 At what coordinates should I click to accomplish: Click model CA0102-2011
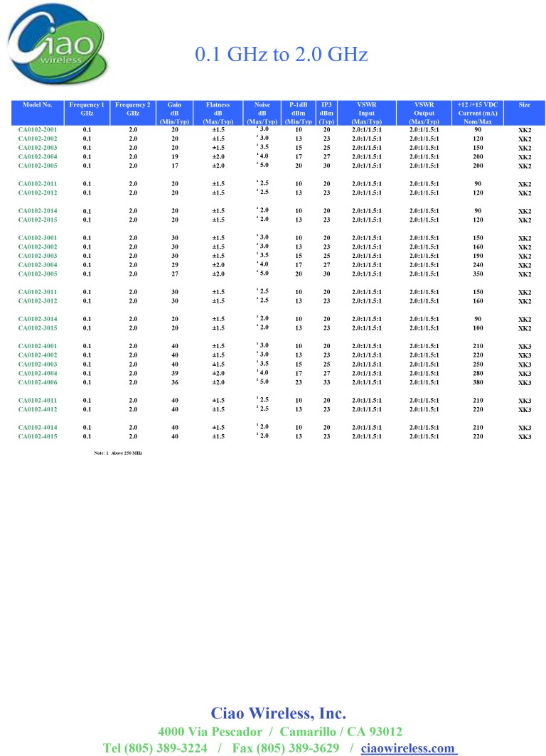point(38,184)
